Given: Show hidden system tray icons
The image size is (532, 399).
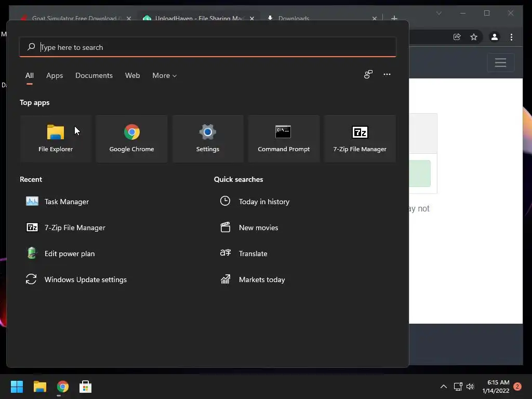Looking at the screenshot, I should click(x=444, y=387).
